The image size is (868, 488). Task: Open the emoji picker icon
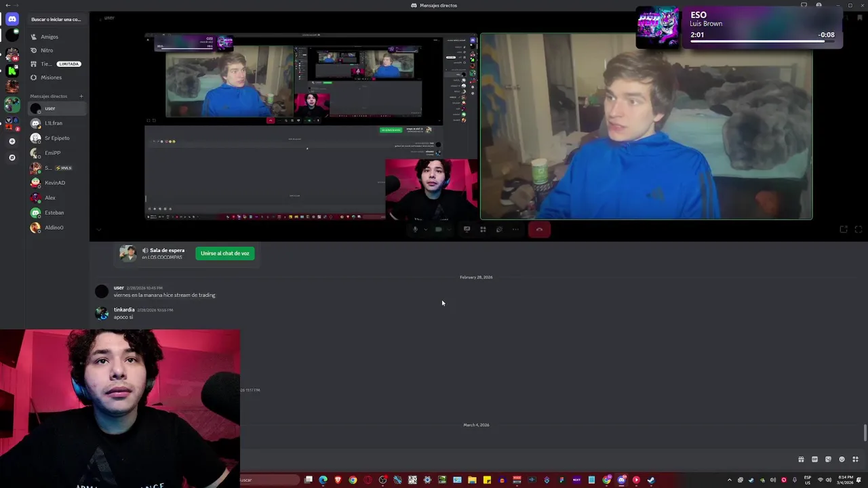click(x=842, y=460)
